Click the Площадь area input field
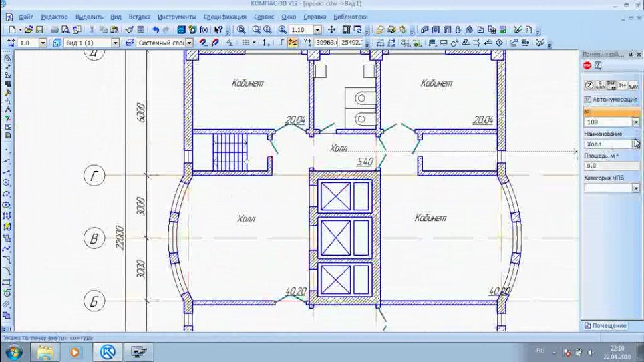 tap(611, 166)
